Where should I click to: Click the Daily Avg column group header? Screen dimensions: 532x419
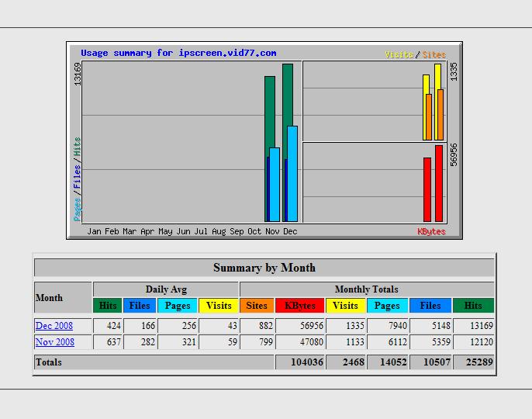click(x=166, y=289)
